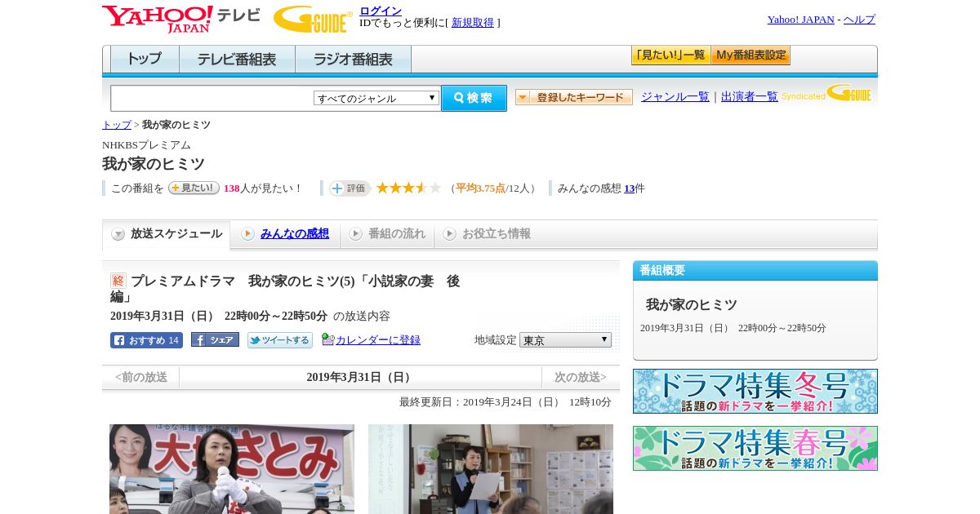Image resolution: width=980 pixels, height=514 pixels.
Task: Click the 13 reviews count link
Action: pos(629,188)
